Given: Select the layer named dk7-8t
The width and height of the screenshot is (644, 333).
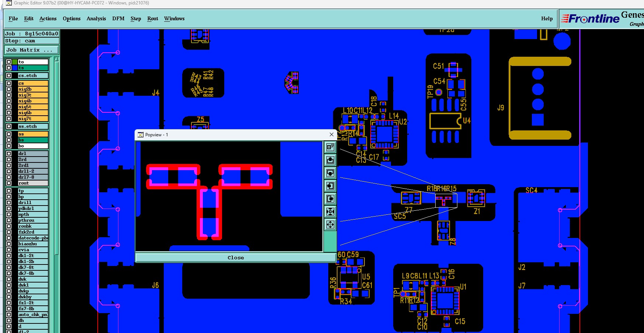Looking at the screenshot, I should click(x=33, y=267).
